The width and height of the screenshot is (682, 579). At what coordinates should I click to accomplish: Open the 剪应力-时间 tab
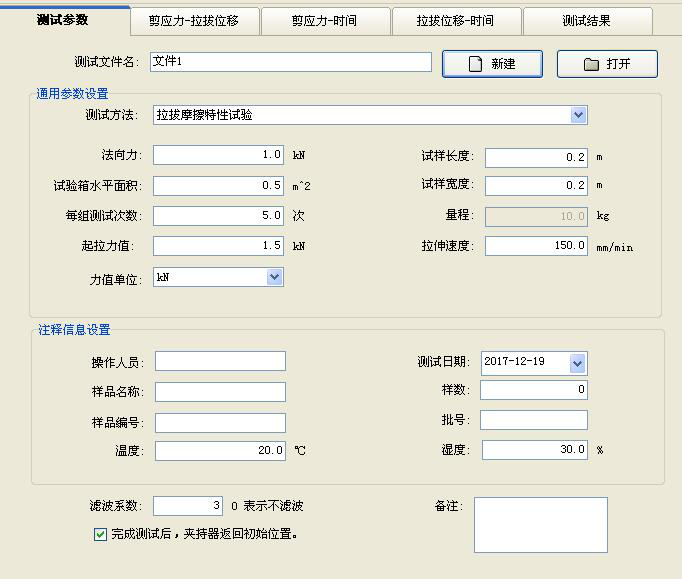pyautogui.click(x=324, y=21)
